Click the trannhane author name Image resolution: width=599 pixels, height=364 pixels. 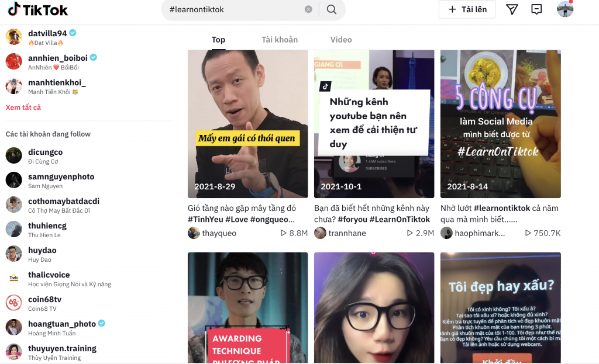click(347, 233)
